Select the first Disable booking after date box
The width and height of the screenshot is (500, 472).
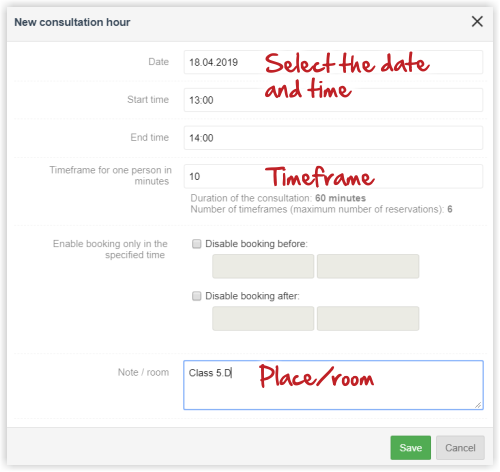click(263, 318)
